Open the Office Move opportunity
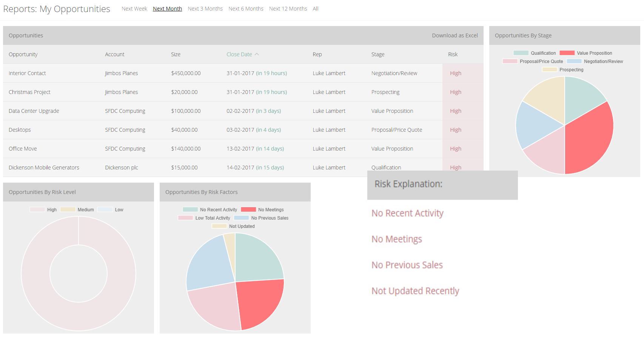644x343 pixels. (23, 149)
